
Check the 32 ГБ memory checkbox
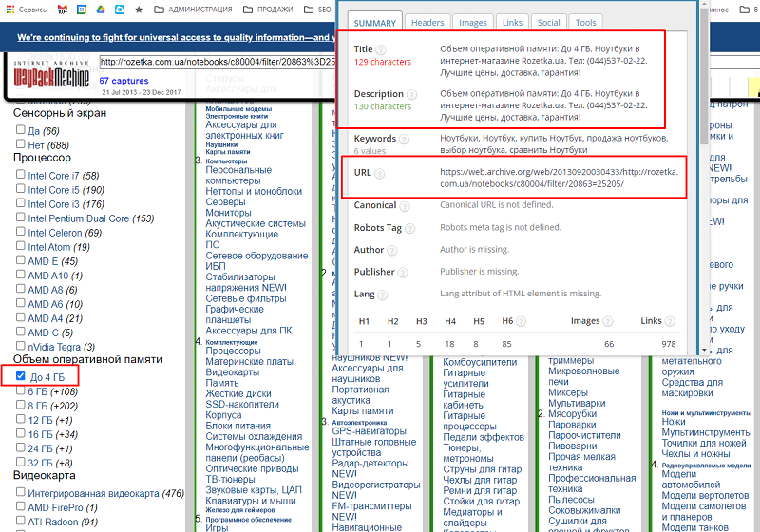coord(20,462)
